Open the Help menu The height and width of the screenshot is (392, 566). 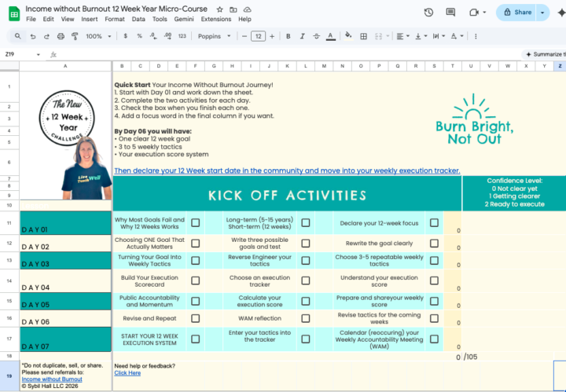(x=244, y=19)
